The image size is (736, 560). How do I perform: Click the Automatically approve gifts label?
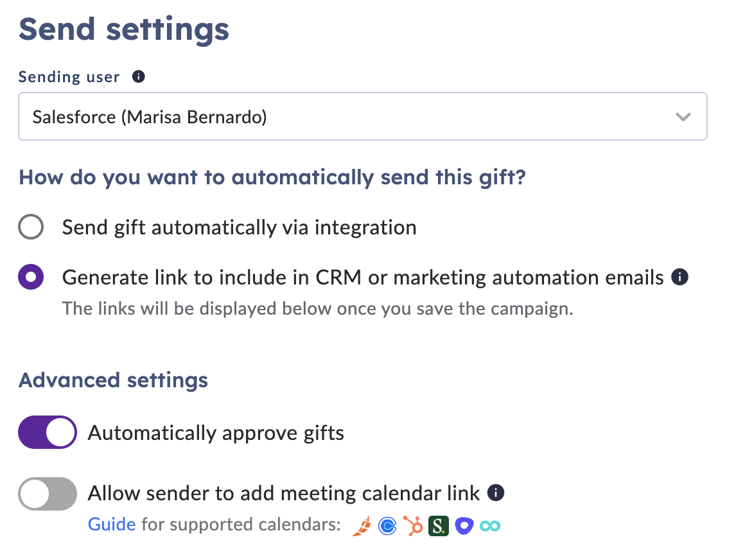point(216,433)
